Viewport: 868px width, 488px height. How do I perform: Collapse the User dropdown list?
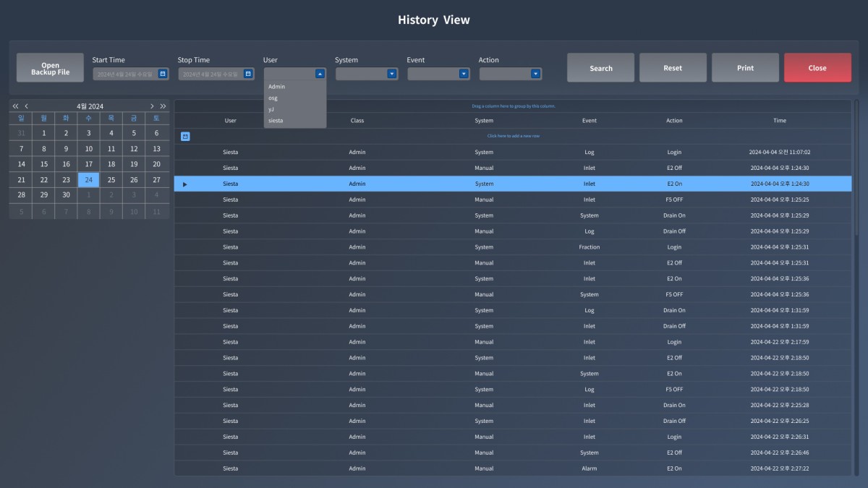(x=320, y=74)
